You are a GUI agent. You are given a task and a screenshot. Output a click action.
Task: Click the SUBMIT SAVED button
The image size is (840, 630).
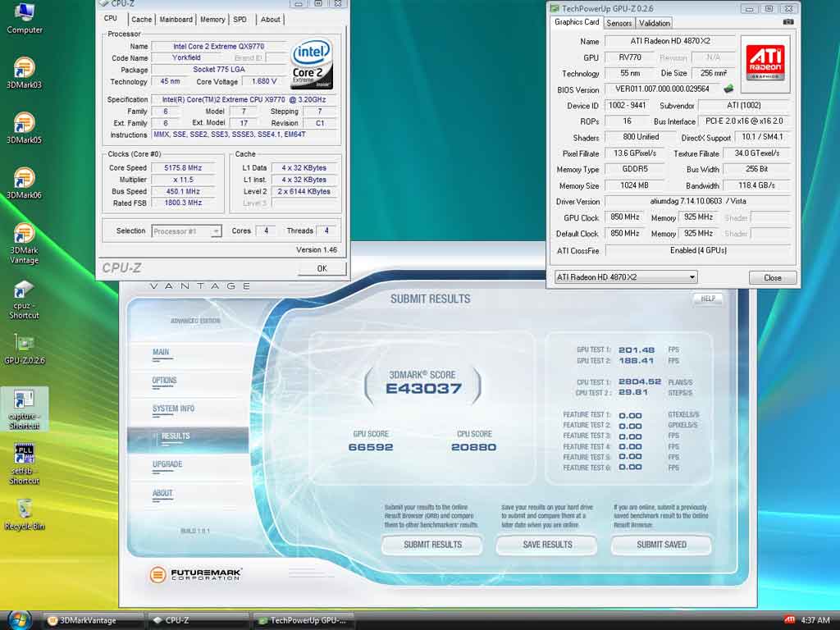tap(662, 545)
